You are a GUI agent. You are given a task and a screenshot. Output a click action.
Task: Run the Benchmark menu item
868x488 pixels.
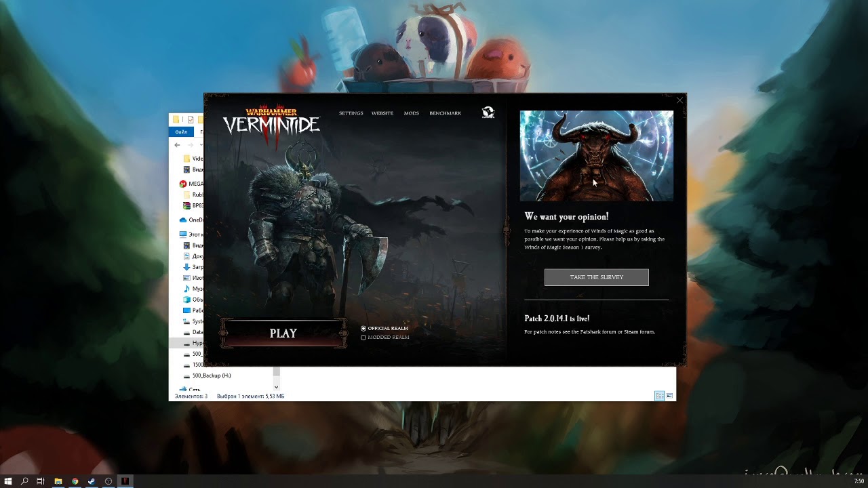[445, 113]
